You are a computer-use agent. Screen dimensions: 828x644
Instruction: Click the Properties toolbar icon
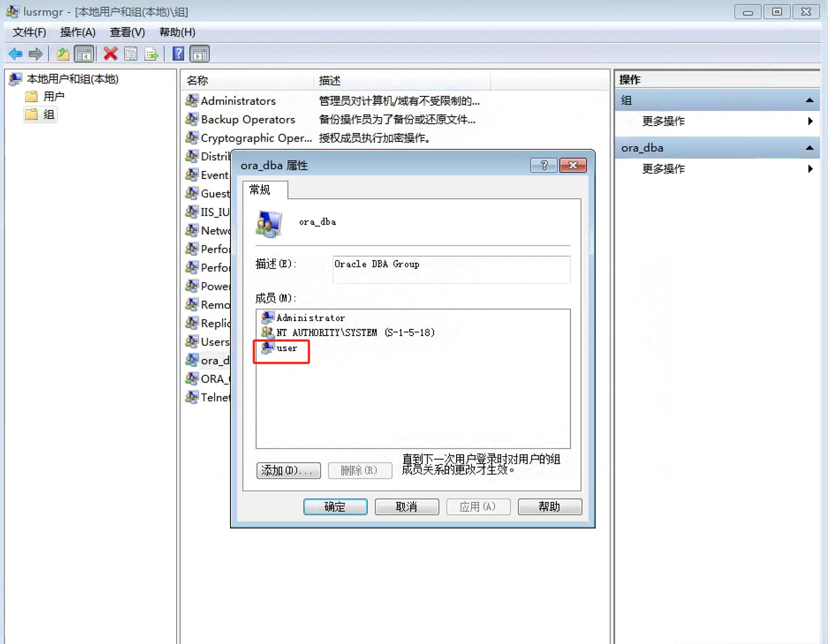click(x=131, y=54)
